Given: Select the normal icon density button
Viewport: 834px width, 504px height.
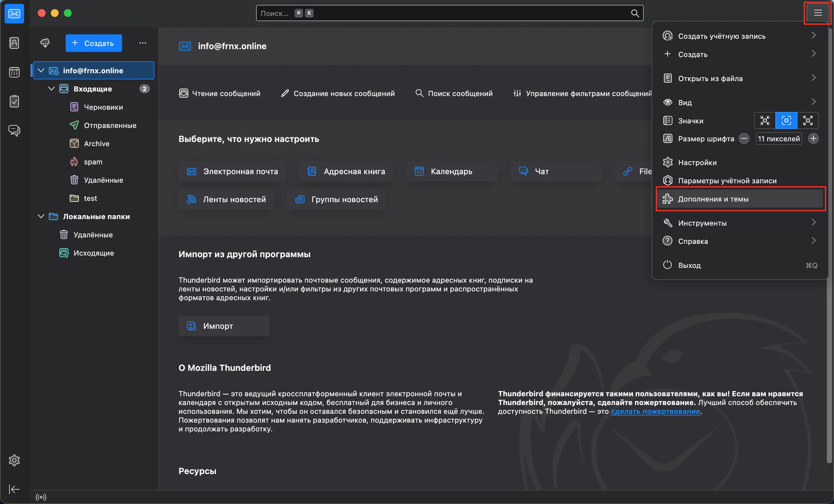Looking at the screenshot, I should pos(786,120).
